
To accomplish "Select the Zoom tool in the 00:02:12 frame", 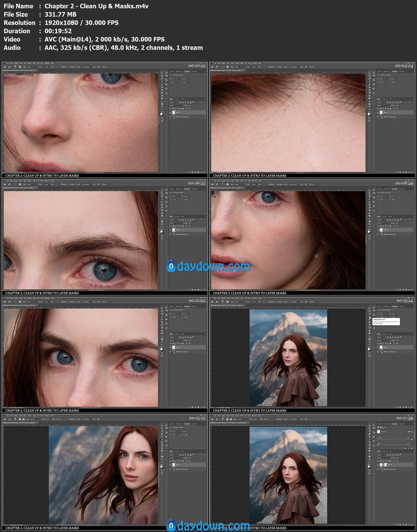I will click(162, 106).
